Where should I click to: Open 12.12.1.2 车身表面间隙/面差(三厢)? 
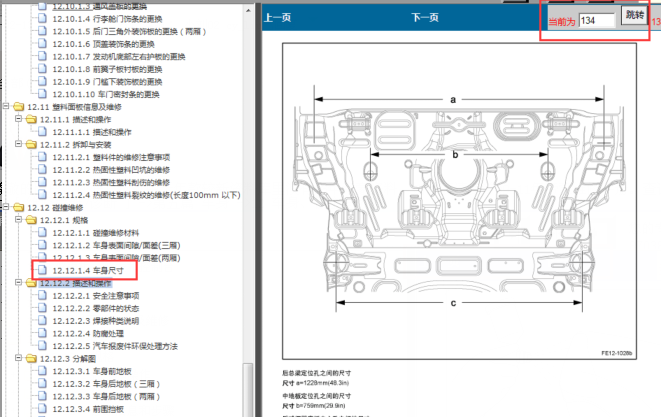point(116,245)
